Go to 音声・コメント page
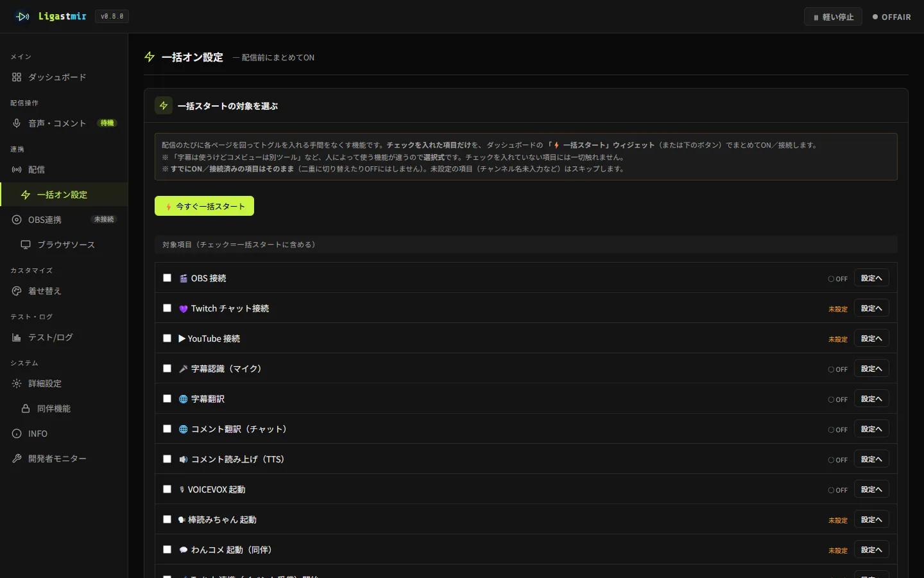The height and width of the screenshot is (578, 924). 64,123
